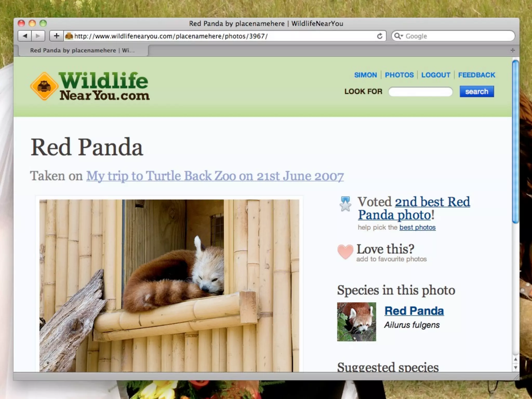
Task: Follow the 2nd best Red Panda photo link
Action: [x=432, y=202]
